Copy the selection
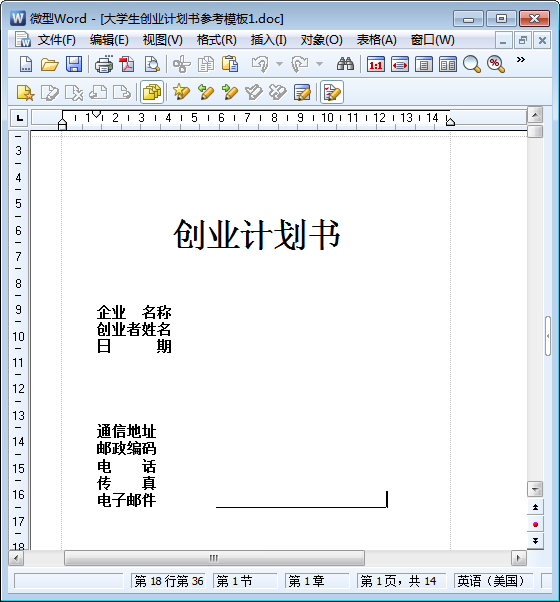 (206, 64)
